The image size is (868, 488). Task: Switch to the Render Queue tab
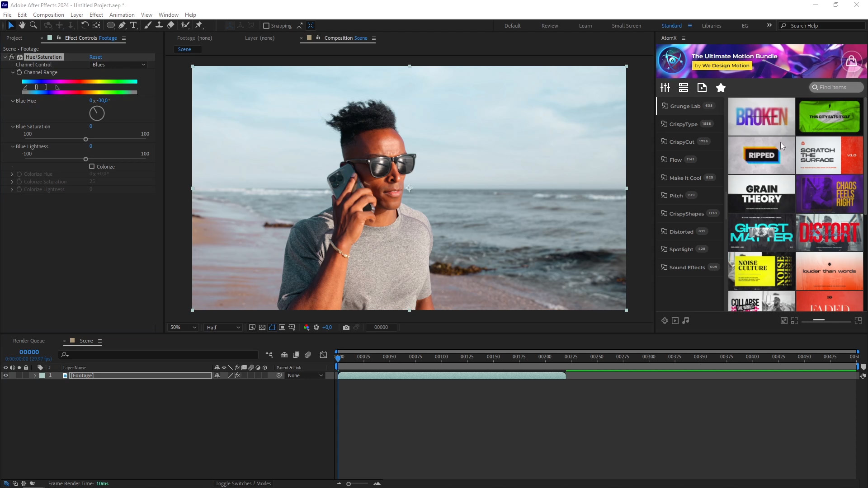coord(28,341)
